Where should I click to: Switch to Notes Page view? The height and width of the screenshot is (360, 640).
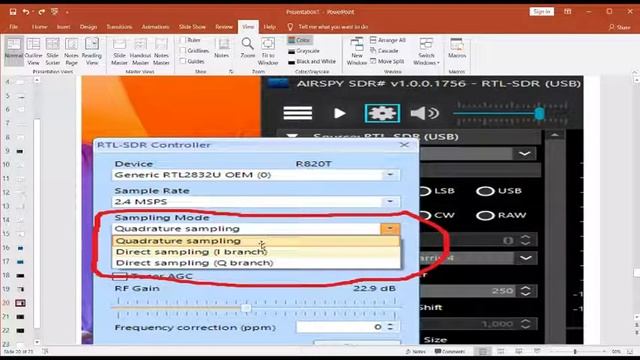point(71,51)
